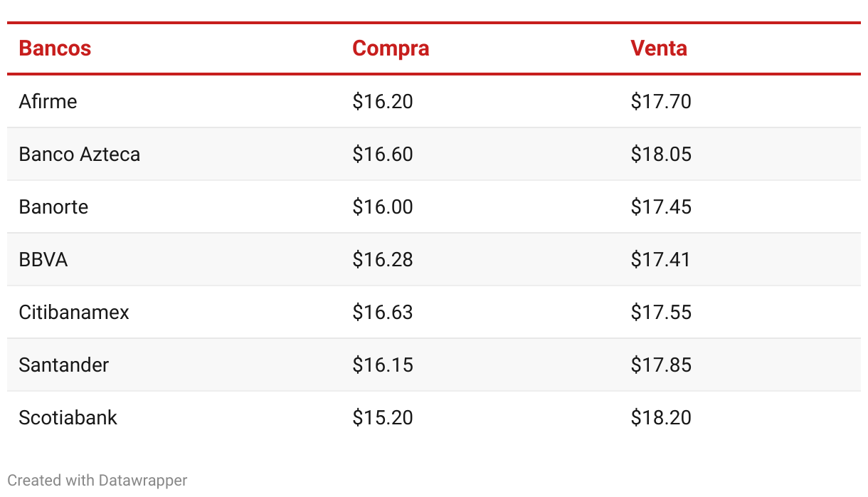Select Banorte compra value $16.00
The image size is (868, 497).
pyautogui.click(x=383, y=206)
